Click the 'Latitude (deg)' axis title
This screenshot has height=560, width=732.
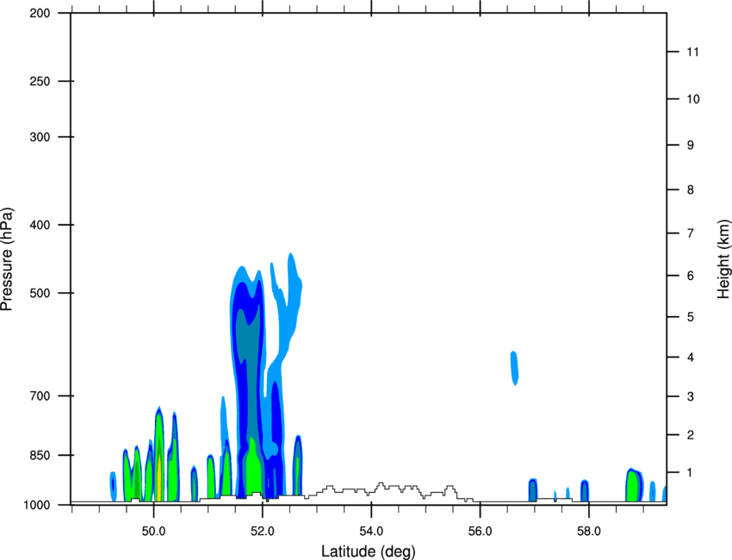click(368, 551)
